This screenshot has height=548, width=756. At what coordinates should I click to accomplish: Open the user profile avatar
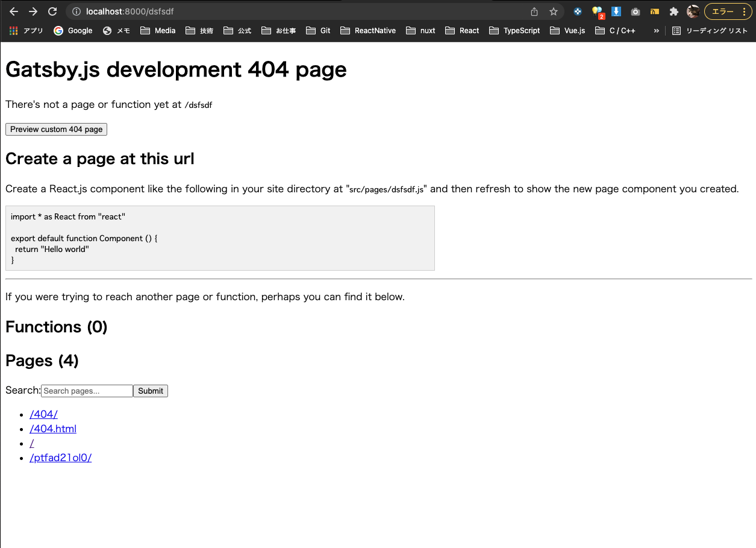(x=693, y=11)
